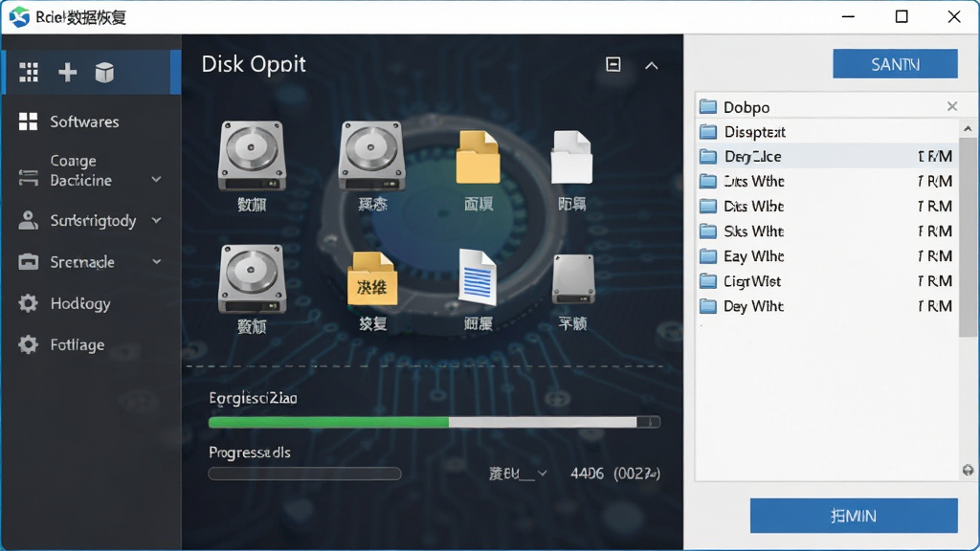Open the plain yellow folder icon
The width and height of the screenshot is (980, 551).
tap(479, 157)
